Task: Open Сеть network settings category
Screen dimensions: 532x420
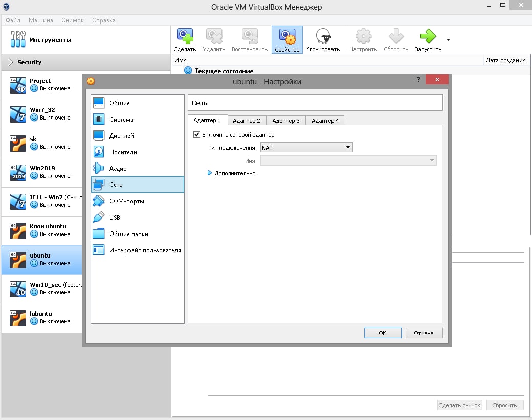Action: pos(138,184)
